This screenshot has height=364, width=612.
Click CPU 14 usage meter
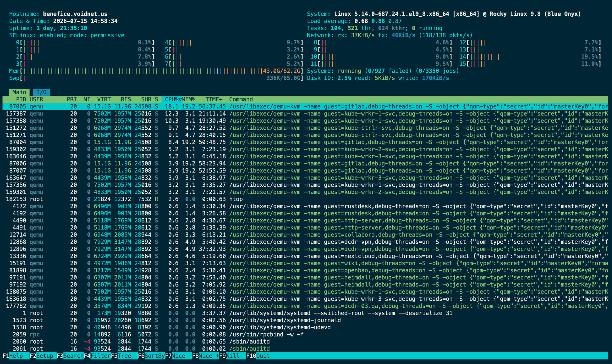tap(530, 57)
